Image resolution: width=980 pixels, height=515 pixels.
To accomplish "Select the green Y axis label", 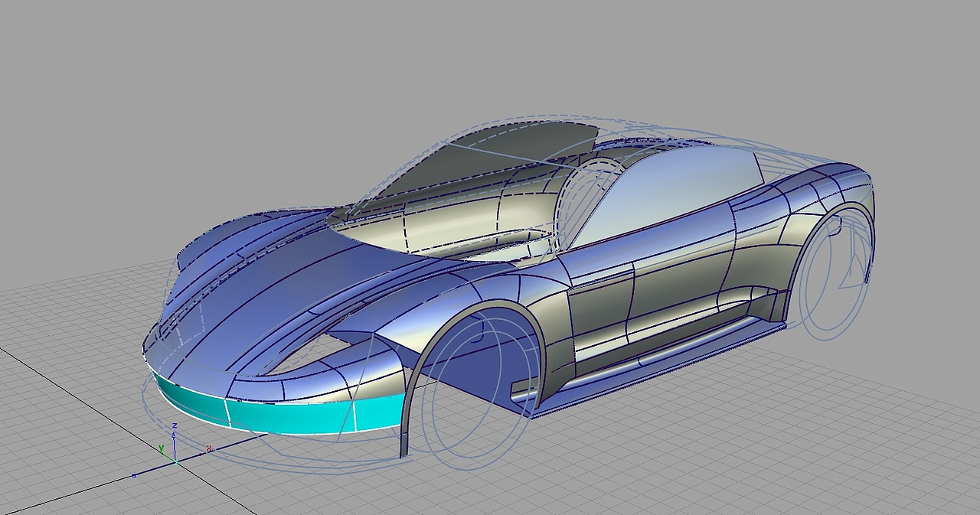I will (162, 448).
